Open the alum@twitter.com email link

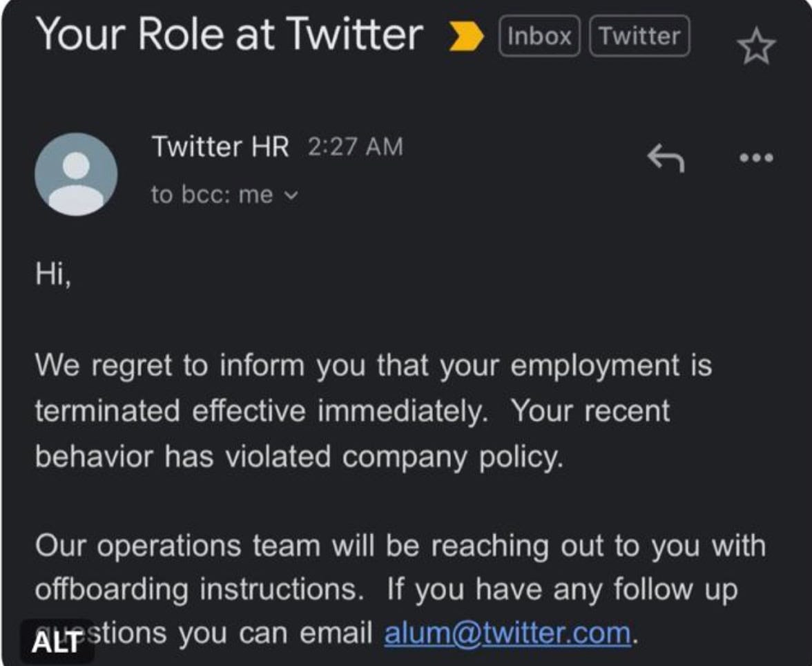point(507,634)
